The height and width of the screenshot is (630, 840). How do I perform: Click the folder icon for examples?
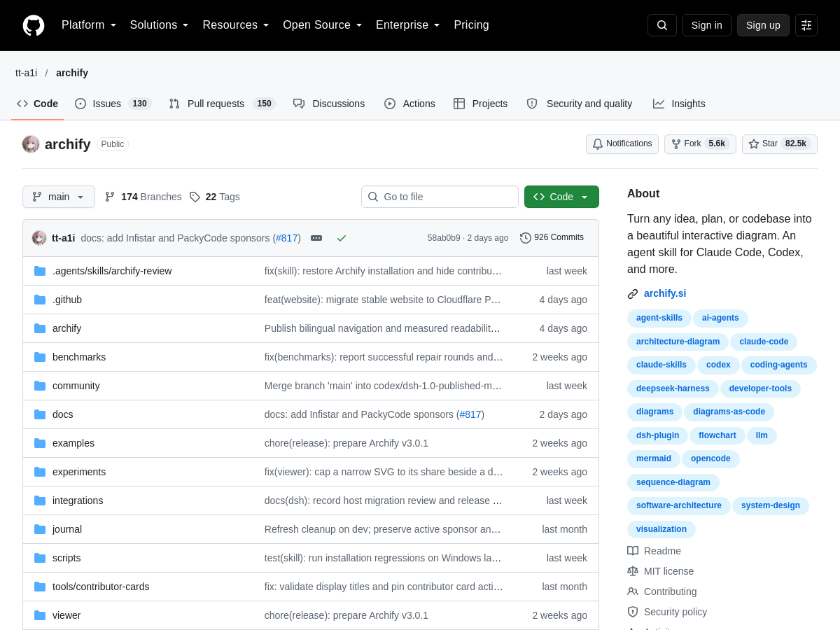[x=40, y=443]
